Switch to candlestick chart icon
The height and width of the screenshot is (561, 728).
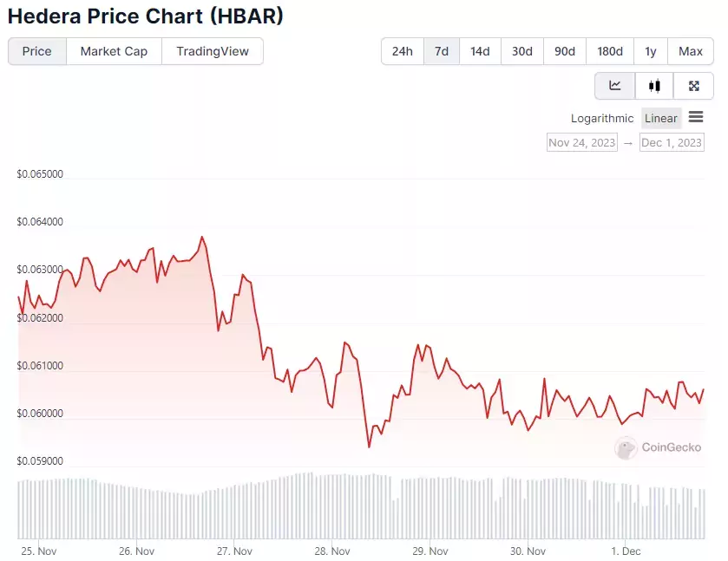pyautogui.click(x=654, y=86)
